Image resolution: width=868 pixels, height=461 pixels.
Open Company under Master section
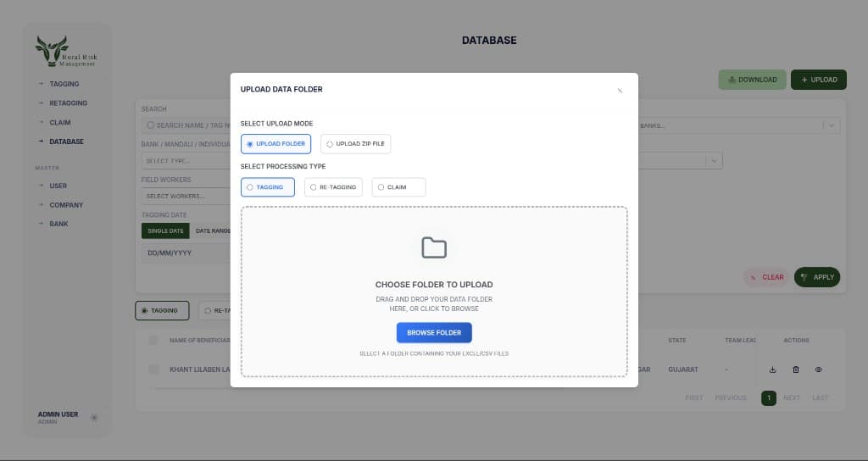point(66,205)
